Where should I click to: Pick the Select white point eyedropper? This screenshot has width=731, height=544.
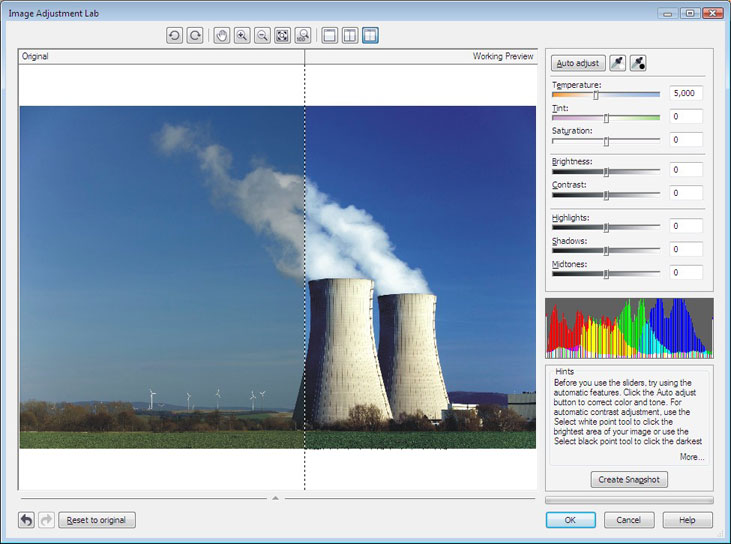click(618, 63)
